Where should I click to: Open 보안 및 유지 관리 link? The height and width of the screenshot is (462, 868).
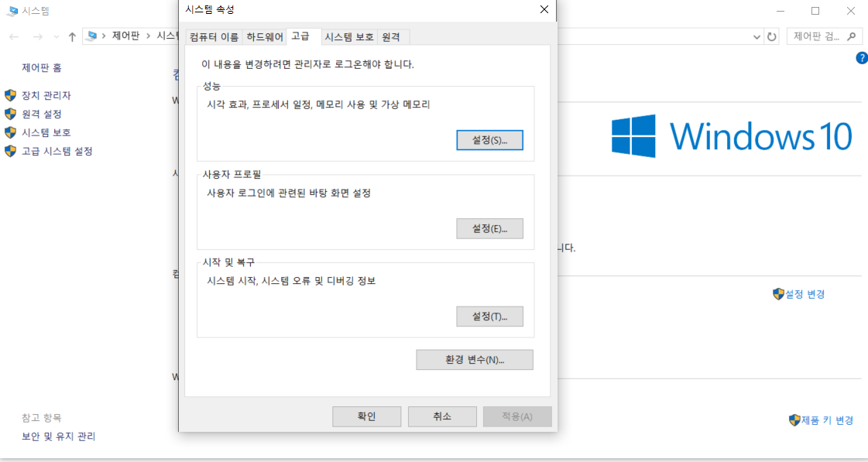(58, 436)
